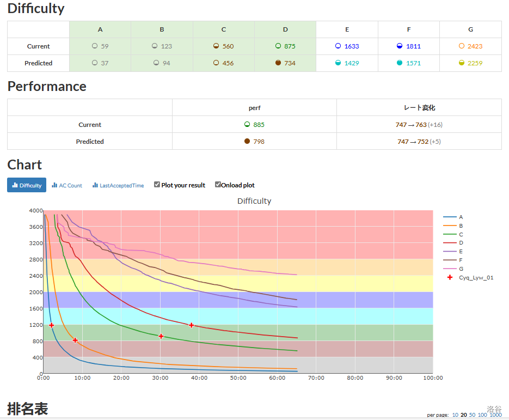
Task: Click the red plus marker on curve D
Action: click(191, 325)
